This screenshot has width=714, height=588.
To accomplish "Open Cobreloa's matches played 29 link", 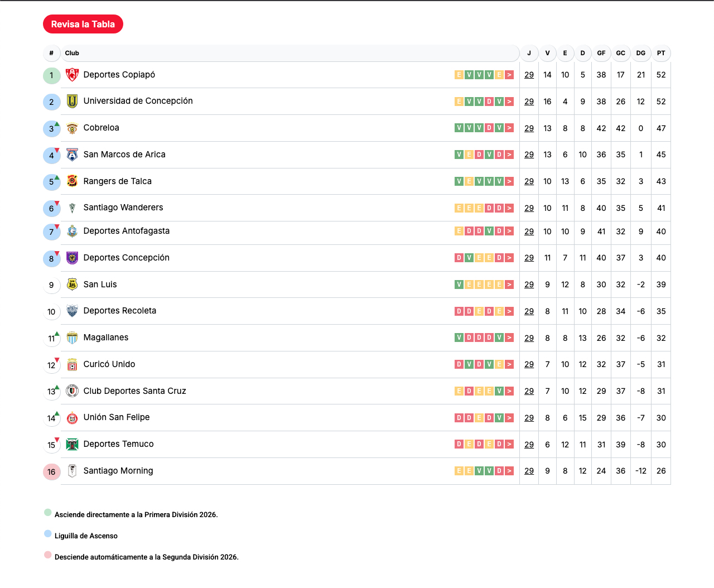I will [x=529, y=128].
